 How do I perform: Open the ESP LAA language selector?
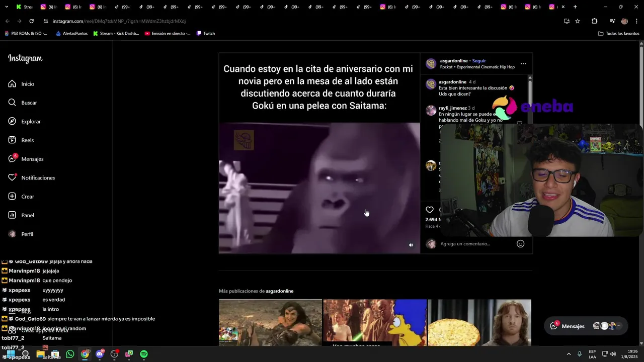point(592,354)
